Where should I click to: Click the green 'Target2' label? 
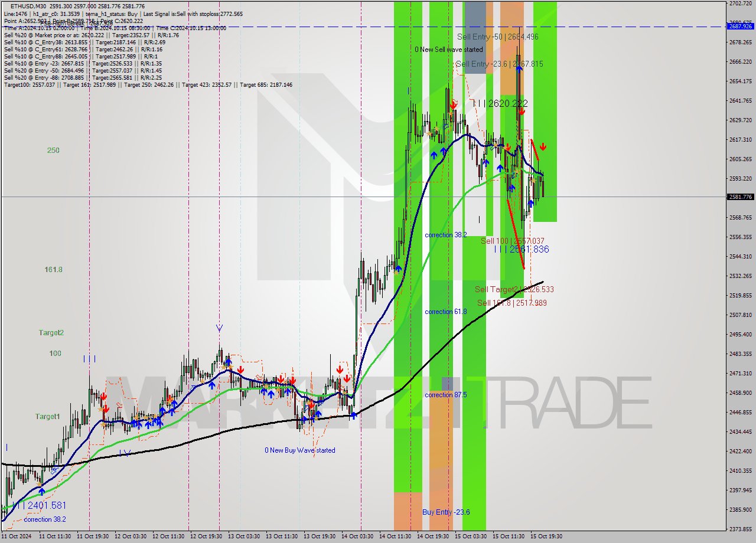[51, 333]
